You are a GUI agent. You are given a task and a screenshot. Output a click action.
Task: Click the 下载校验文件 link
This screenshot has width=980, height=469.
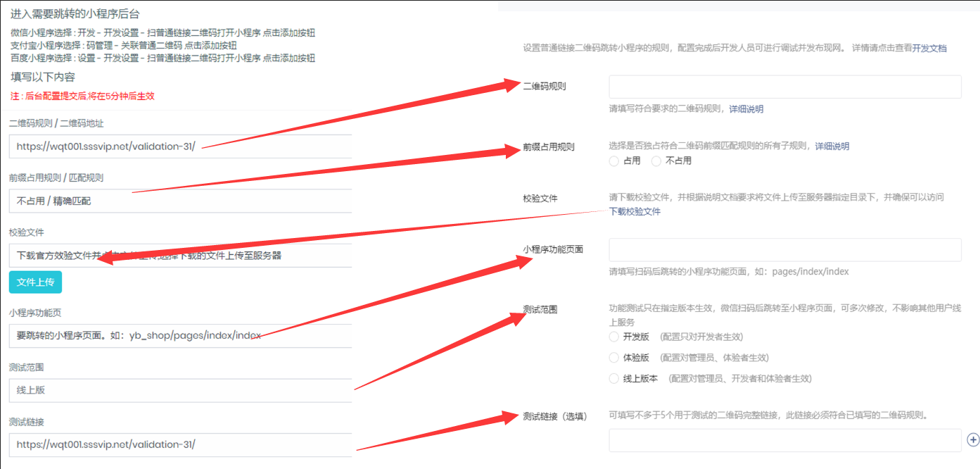pyautogui.click(x=635, y=211)
